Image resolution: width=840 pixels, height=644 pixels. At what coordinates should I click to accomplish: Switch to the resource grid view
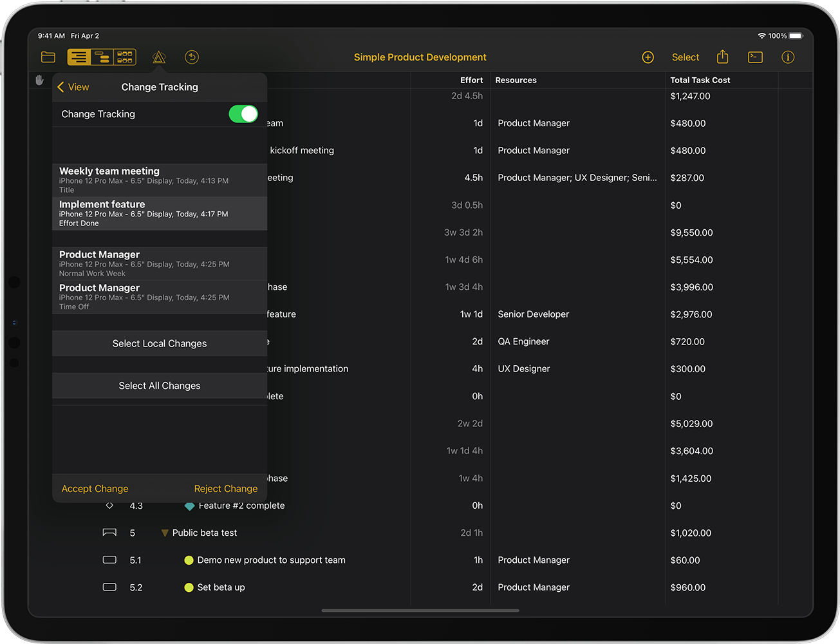tap(125, 57)
